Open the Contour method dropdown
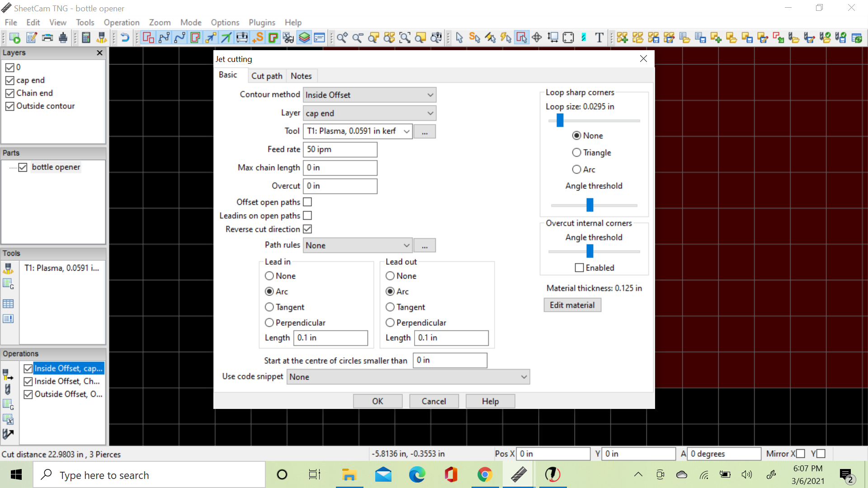Viewport: 868px width, 488px height. click(x=369, y=95)
